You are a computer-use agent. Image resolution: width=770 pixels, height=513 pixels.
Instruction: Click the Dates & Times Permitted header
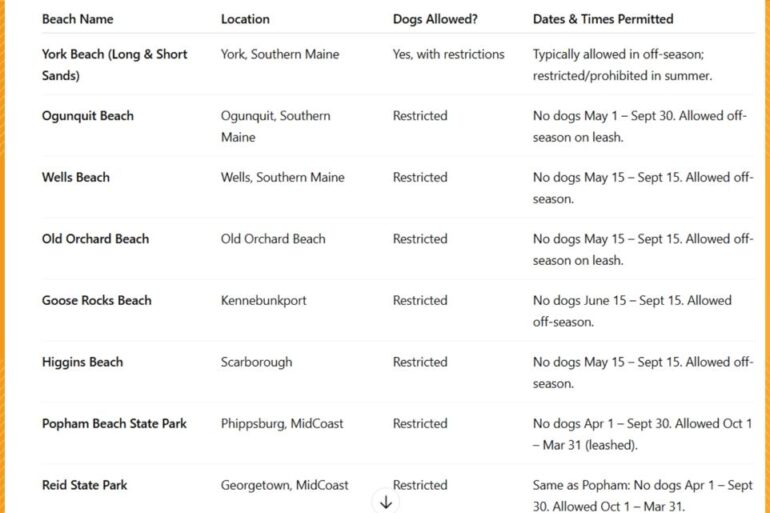[603, 19]
